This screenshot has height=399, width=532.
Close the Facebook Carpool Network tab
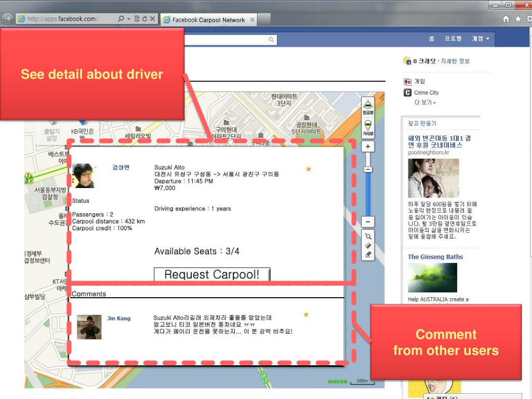pyautogui.click(x=252, y=20)
